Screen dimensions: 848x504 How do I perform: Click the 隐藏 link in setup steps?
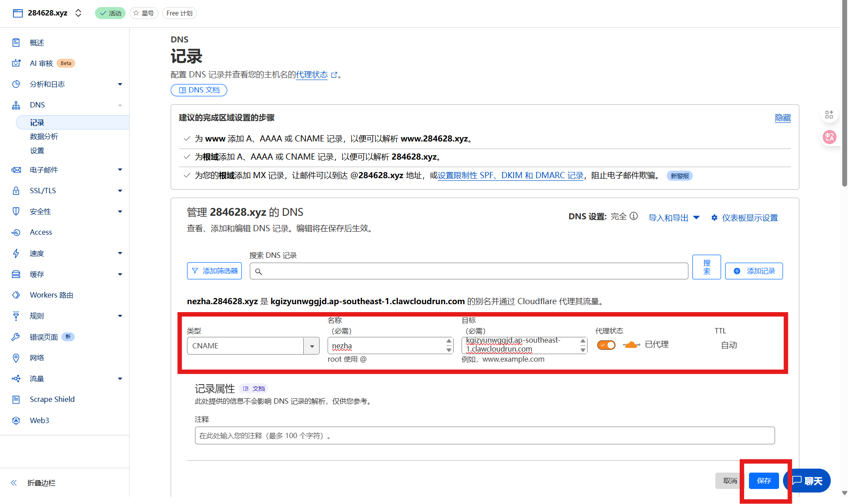pyautogui.click(x=783, y=118)
